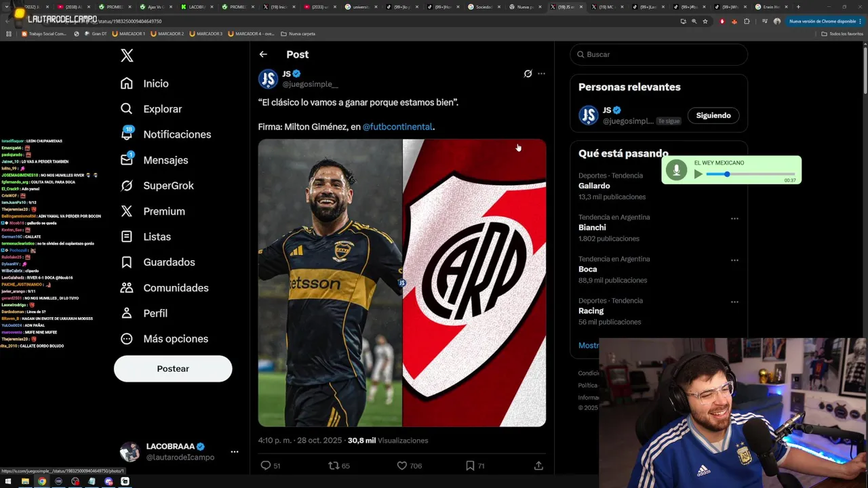Image resolution: width=868 pixels, height=488 pixels.
Task: Open the Boca vs River post image
Action: click(x=402, y=283)
